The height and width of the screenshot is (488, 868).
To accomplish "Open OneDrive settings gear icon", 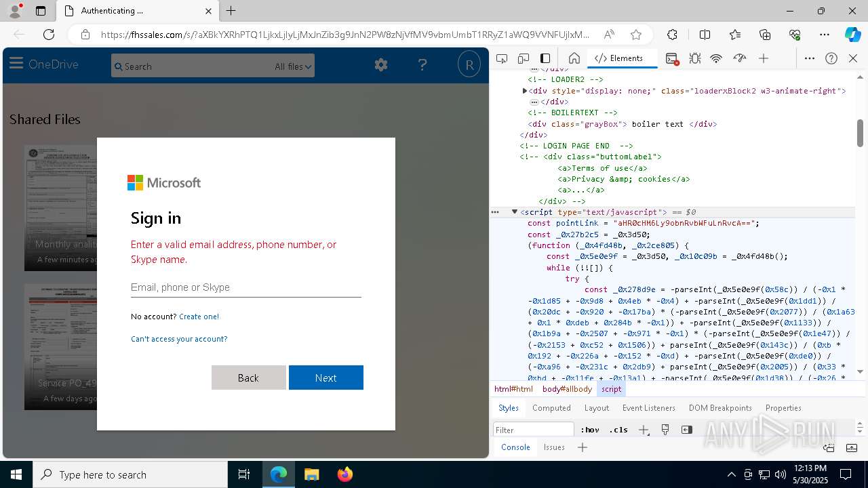I will 381,65.
